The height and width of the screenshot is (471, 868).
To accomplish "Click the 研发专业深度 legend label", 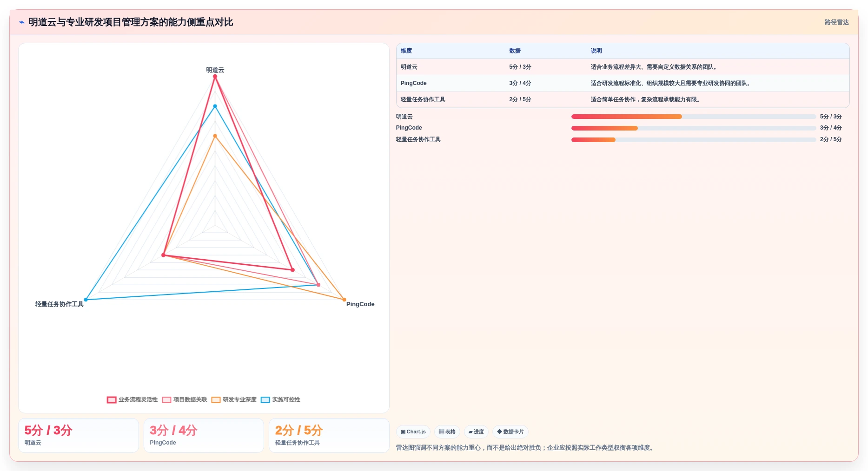I will coord(239,399).
